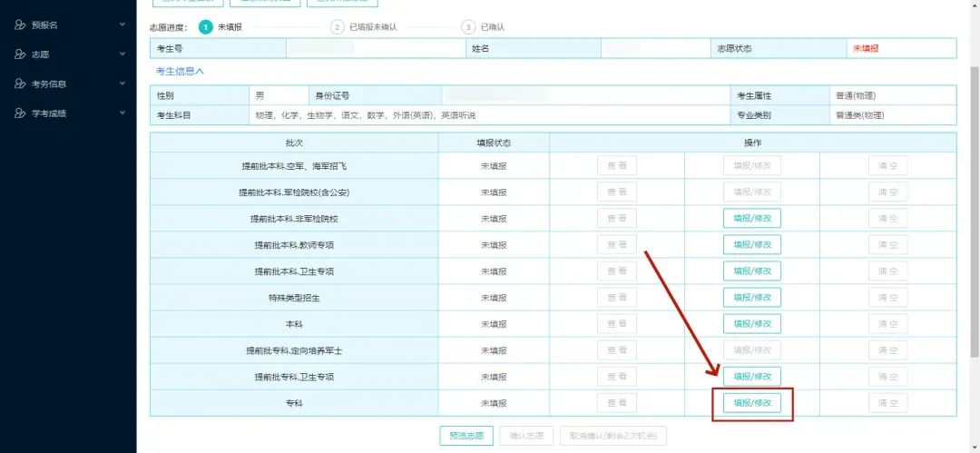Click 清空 for the 本科 batch
The height and width of the screenshot is (453, 980).
coord(887,324)
